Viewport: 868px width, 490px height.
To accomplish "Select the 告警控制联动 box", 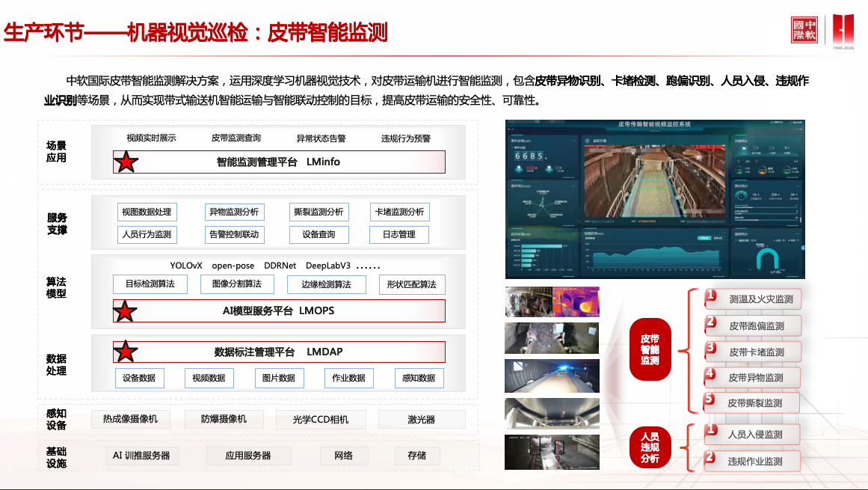I will tap(234, 234).
